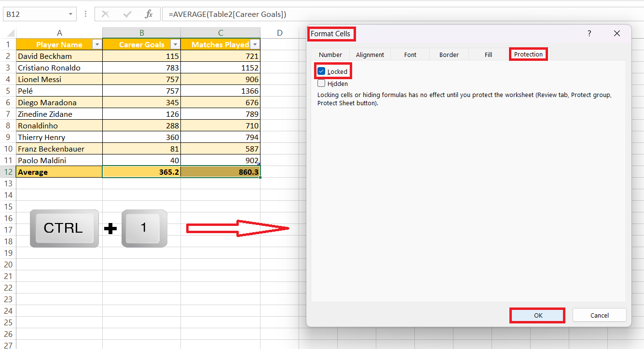Open the Matches Played filter dropdown
The height and width of the screenshot is (349, 644).
[255, 44]
